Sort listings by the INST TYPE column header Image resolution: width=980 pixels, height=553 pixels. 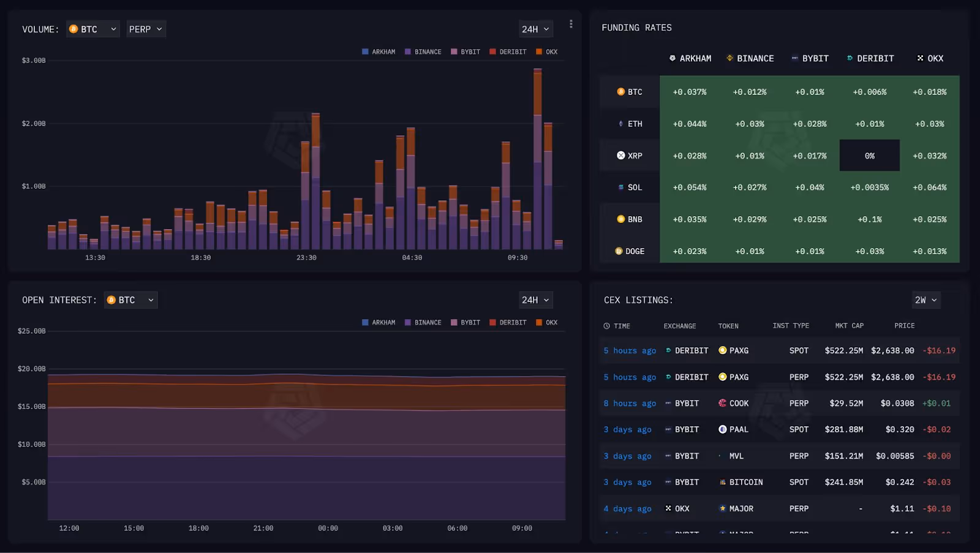[x=791, y=326]
